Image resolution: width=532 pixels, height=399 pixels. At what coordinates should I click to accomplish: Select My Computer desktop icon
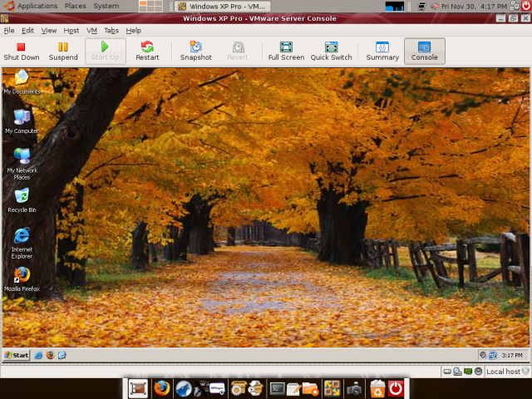[22, 121]
